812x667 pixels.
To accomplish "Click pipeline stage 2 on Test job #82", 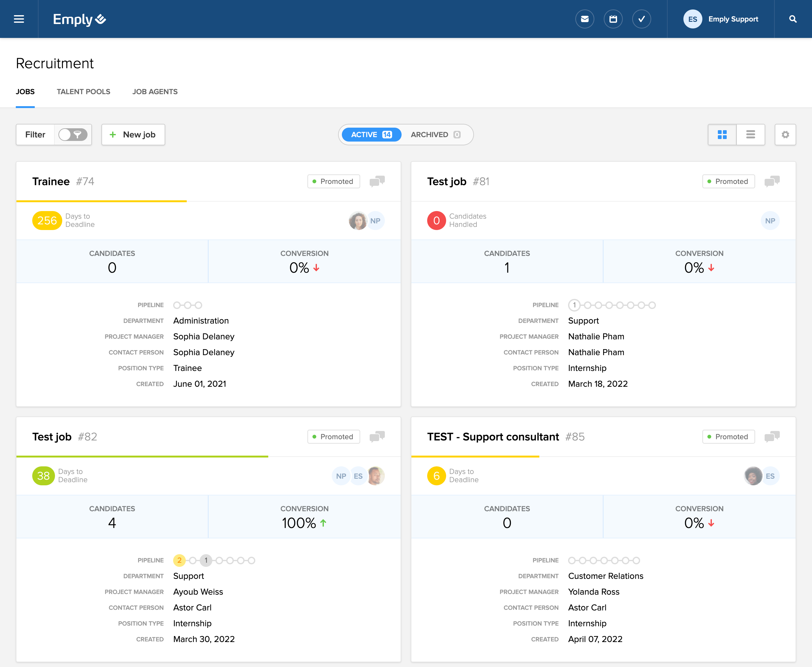I will [x=179, y=560].
